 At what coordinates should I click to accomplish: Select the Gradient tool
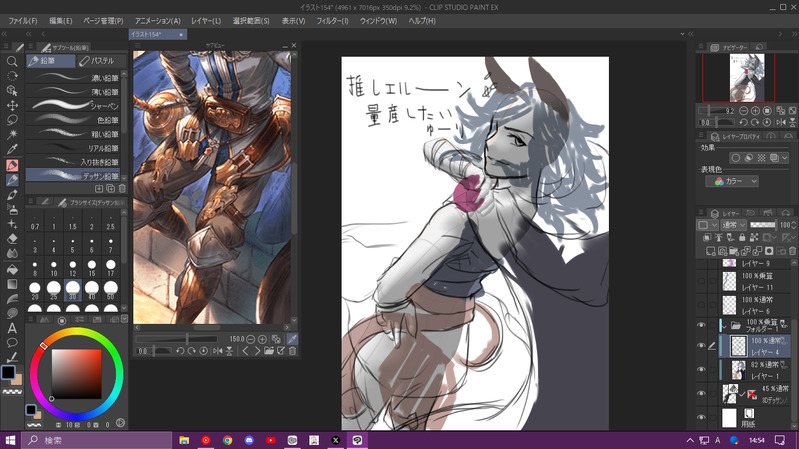click(x=12, y=284)
